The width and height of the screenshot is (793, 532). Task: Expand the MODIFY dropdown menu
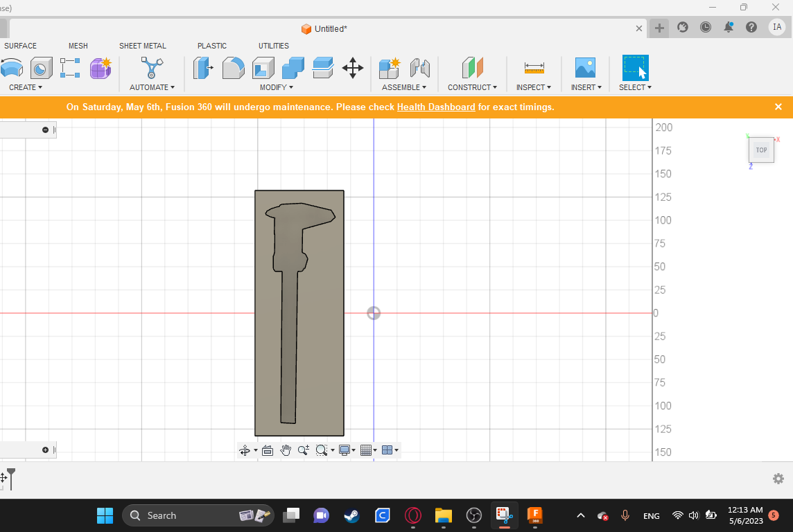click(276, 87)
